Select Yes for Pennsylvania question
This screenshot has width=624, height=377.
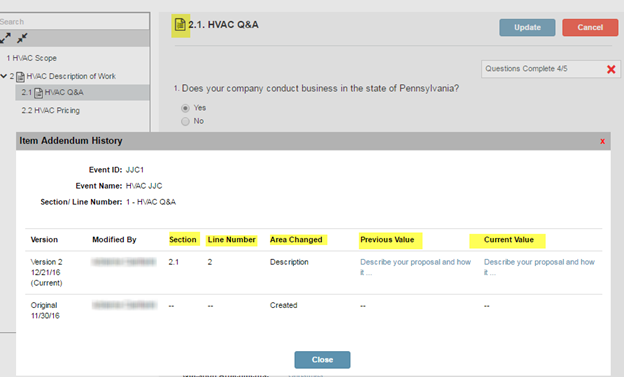pos(185,108)
